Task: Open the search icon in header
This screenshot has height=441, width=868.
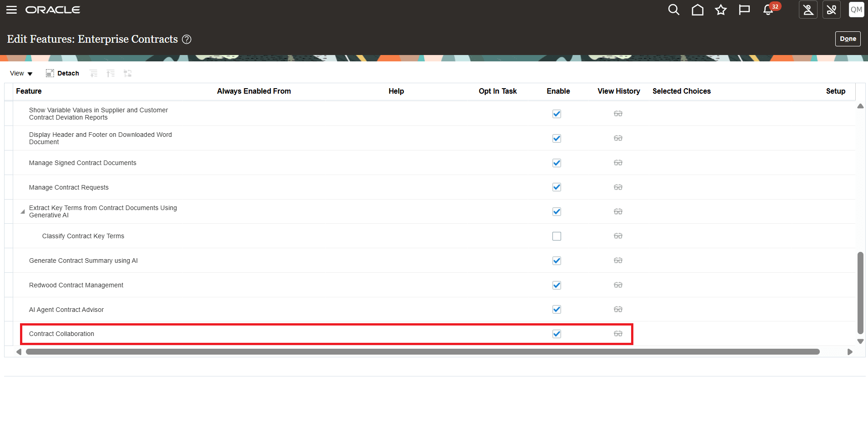Action: pyautogui.click(x=673, y=10)
